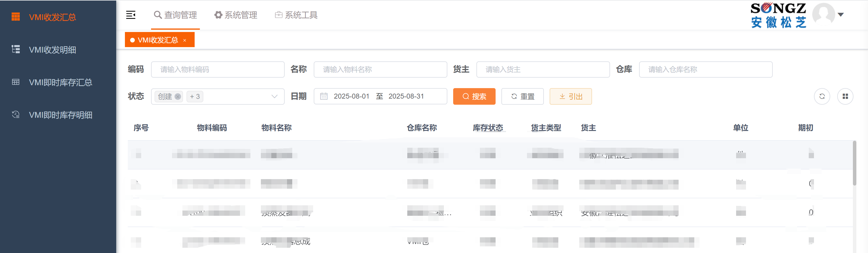Open VMI即时库存明细 from the sidebar
The height and width of the screenshot is (253, 868).
point(60,115)
